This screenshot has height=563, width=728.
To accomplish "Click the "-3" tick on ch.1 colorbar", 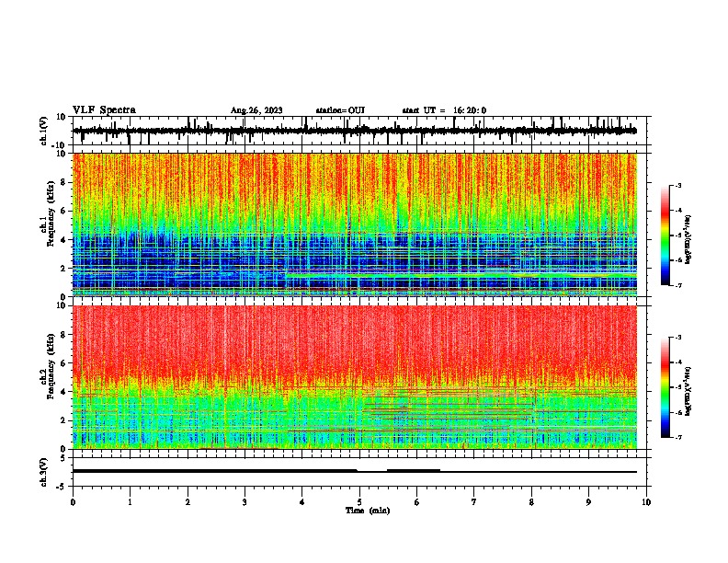I will click(677, 185).
